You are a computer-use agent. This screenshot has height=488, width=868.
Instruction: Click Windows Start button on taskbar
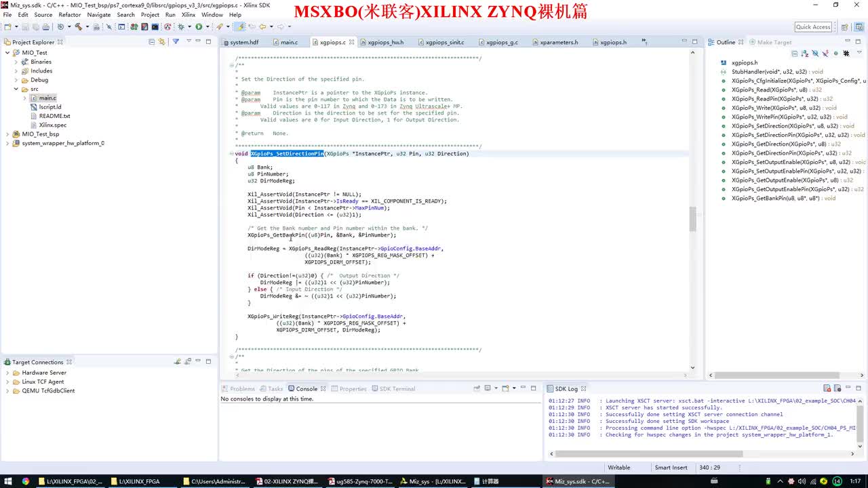click(x=7, y=481)
